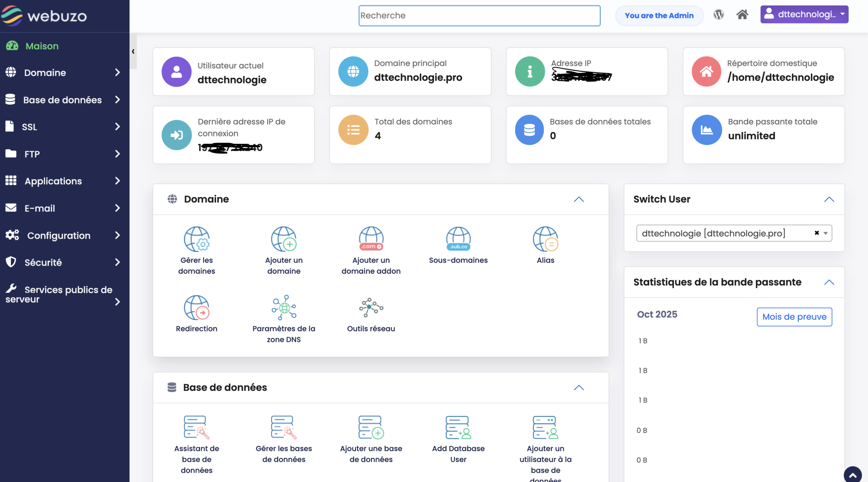868x482 pixels.
Task: Collapse the Domaine panel
Action: (579, 199)
